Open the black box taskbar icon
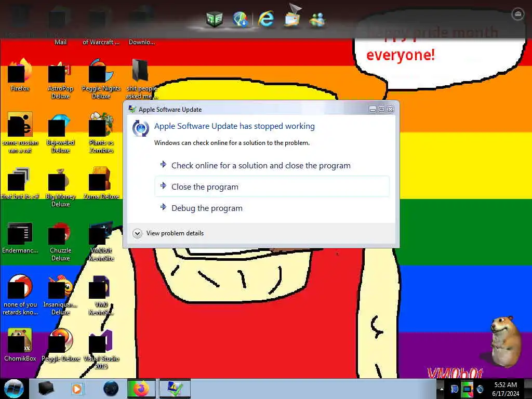 pyautogui.click(x=46, y=389)
